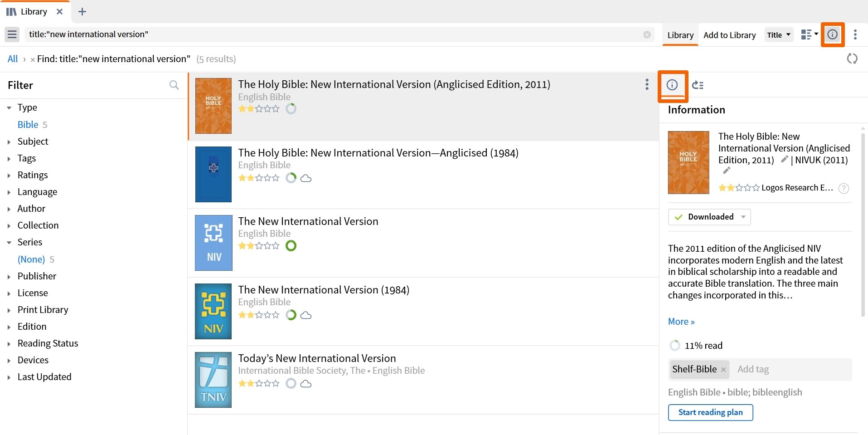Go to All in breadcrumb
868x435 pixels.
click(13, 59)
